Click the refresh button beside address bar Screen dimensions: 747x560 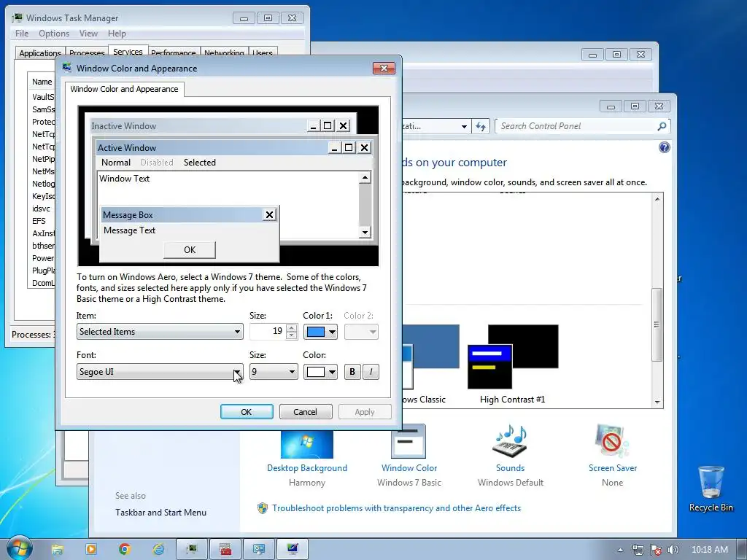(x=480, y=126)
